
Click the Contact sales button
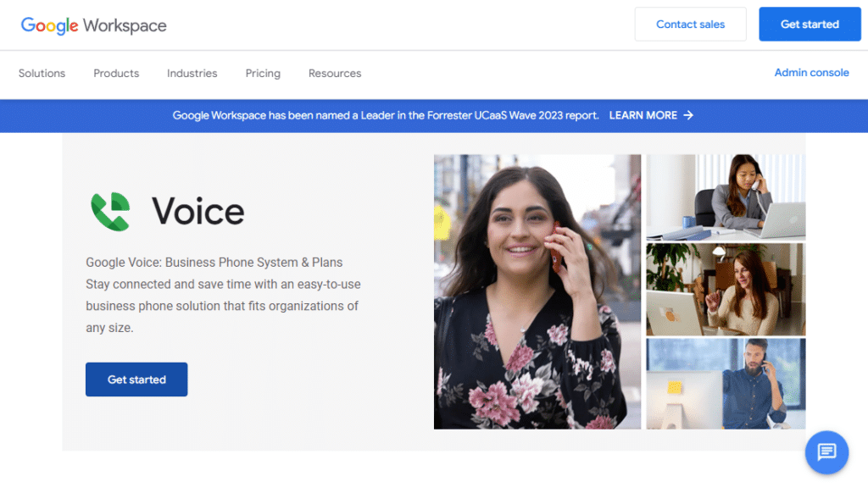(x=690, y=25)
